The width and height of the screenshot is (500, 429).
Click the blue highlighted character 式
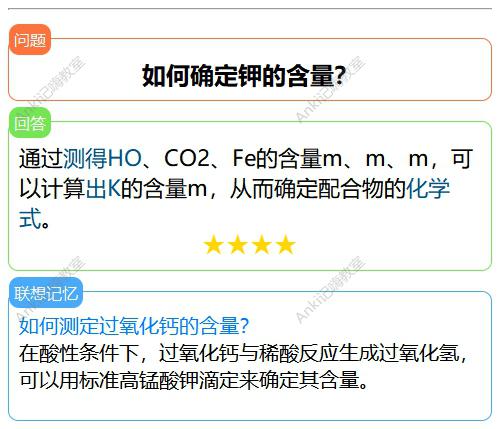(30, 219)
